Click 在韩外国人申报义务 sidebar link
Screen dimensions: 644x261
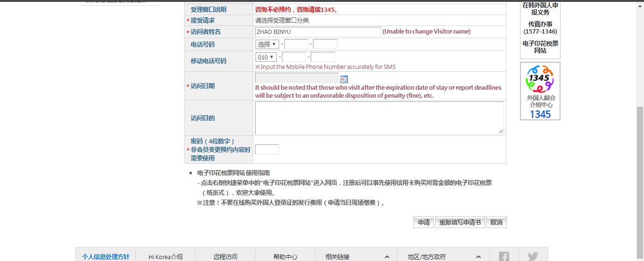point(540,9)
